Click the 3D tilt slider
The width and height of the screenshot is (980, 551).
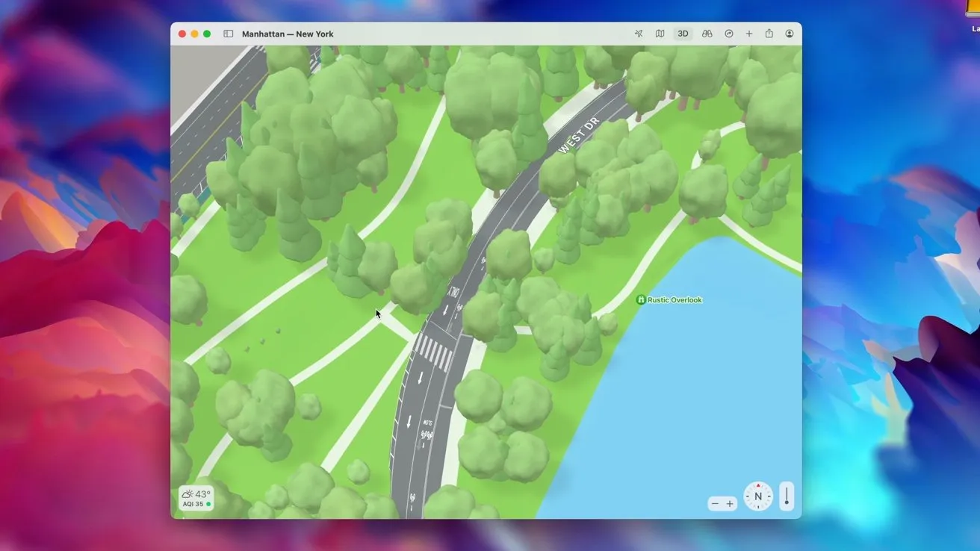point(787,496)
